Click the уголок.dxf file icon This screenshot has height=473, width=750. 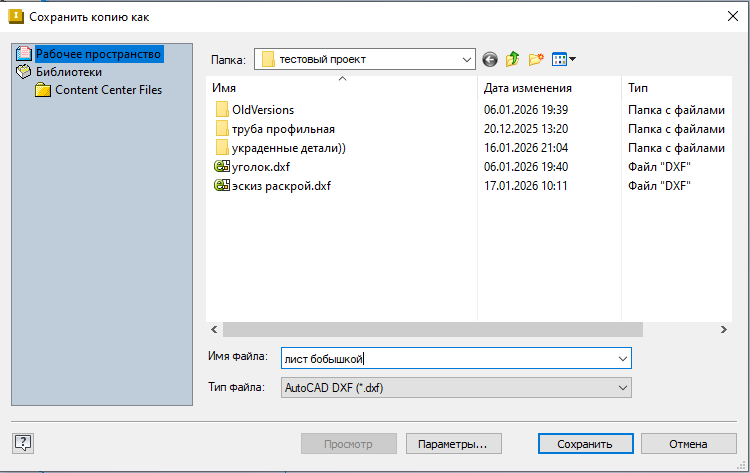point(222,166)
